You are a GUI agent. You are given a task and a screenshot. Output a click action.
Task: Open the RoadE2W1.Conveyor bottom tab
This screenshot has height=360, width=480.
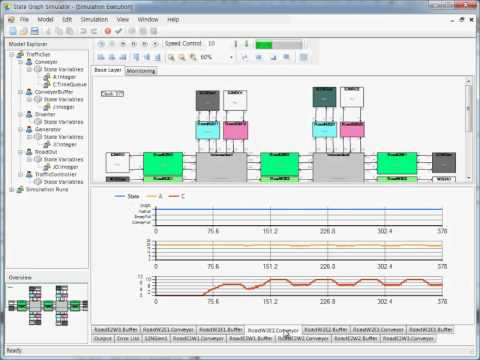point(198,338)
